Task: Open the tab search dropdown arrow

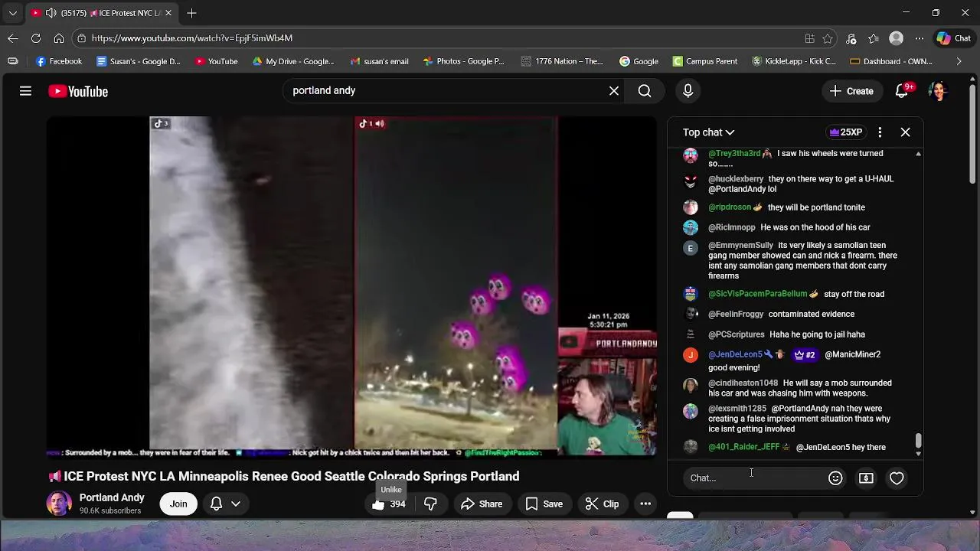Action: click(x=12, y=13)
